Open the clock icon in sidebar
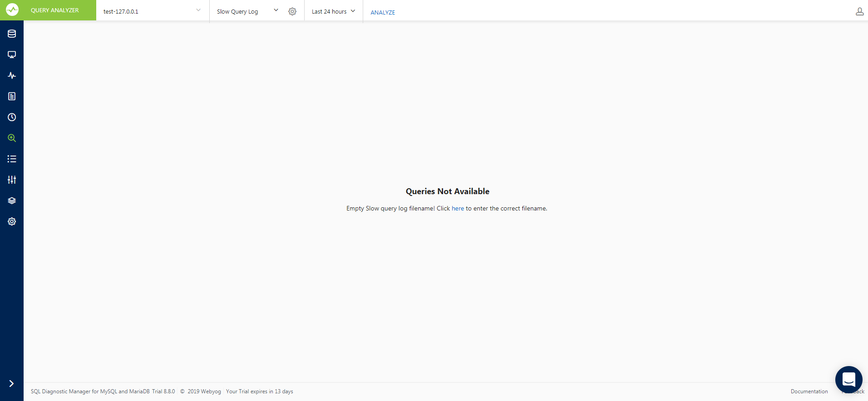Viewport: 868px width, 401px height. pos(12,117)
